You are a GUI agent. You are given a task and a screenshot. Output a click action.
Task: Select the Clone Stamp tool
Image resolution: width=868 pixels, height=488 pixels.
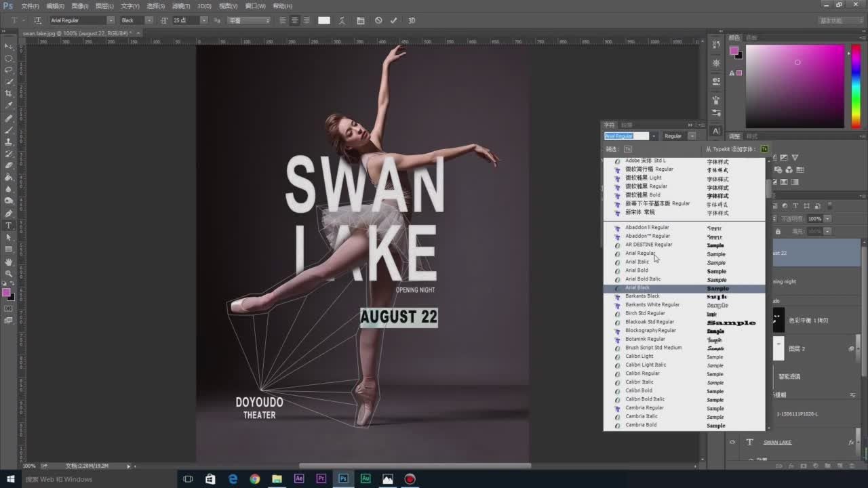click(x=9, y=142)
